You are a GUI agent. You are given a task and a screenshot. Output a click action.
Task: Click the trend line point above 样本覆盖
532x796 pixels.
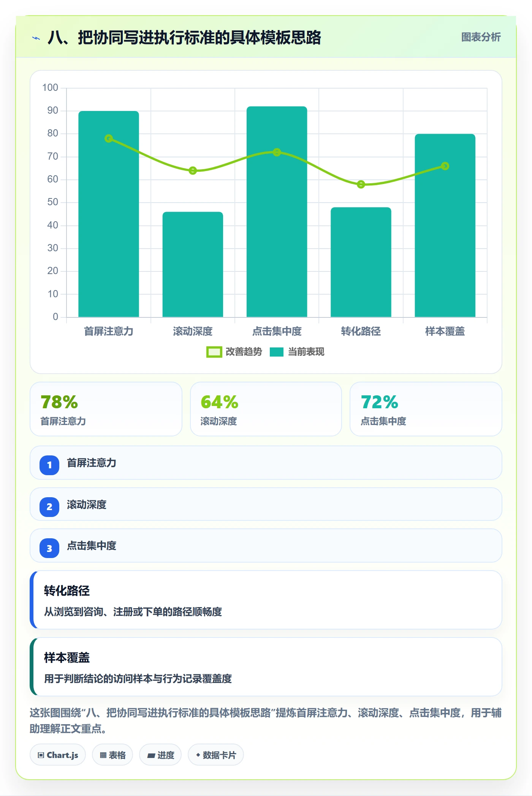445,166
